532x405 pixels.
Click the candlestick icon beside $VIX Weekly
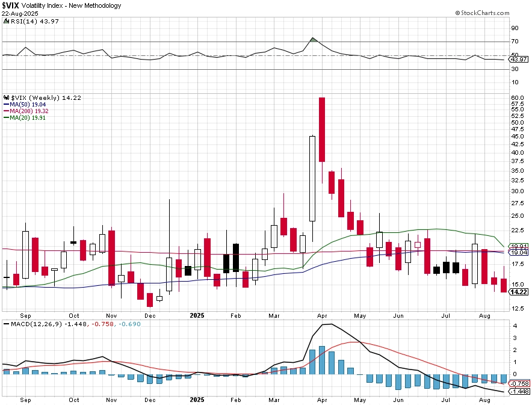click(x=6, y=97)
